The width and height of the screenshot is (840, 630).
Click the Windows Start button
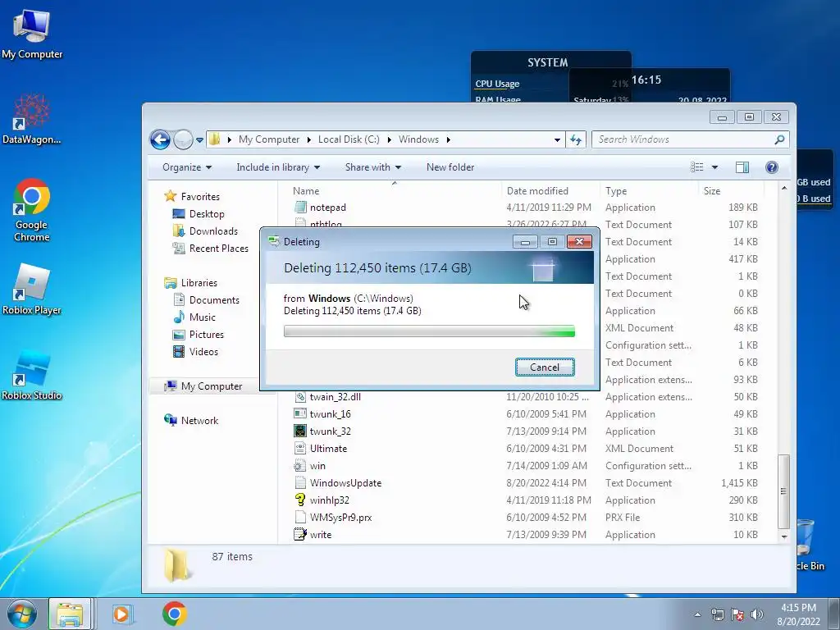tap(21, 614)
